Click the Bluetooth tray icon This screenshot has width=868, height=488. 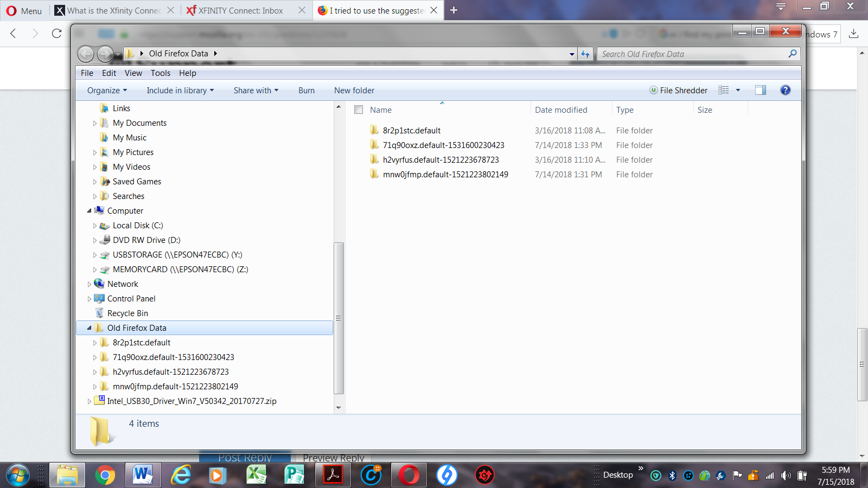click(672, 476)
